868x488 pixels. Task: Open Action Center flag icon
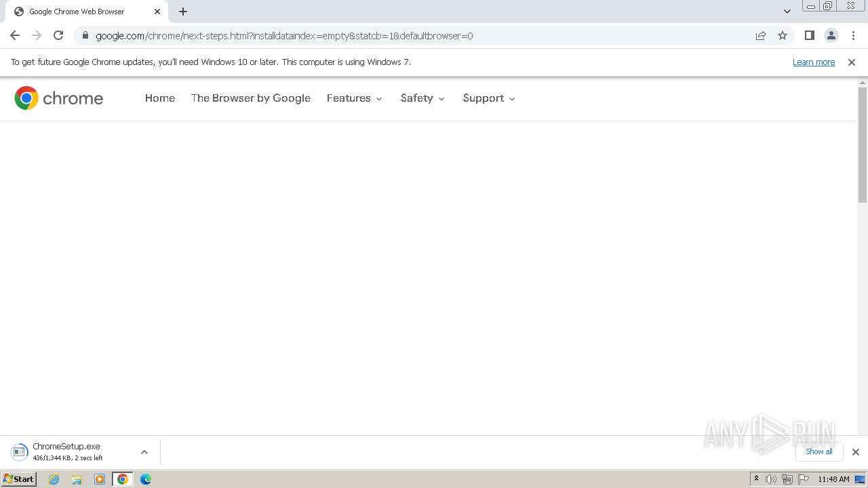point(804,479)
